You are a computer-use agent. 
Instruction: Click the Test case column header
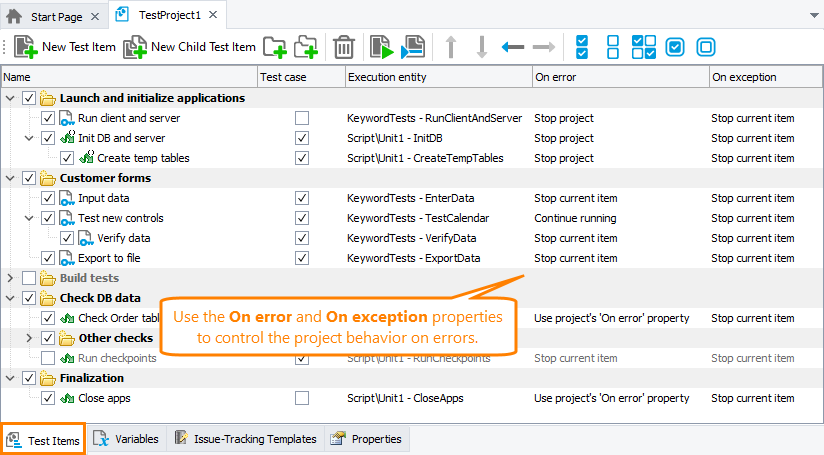[301, 77]
